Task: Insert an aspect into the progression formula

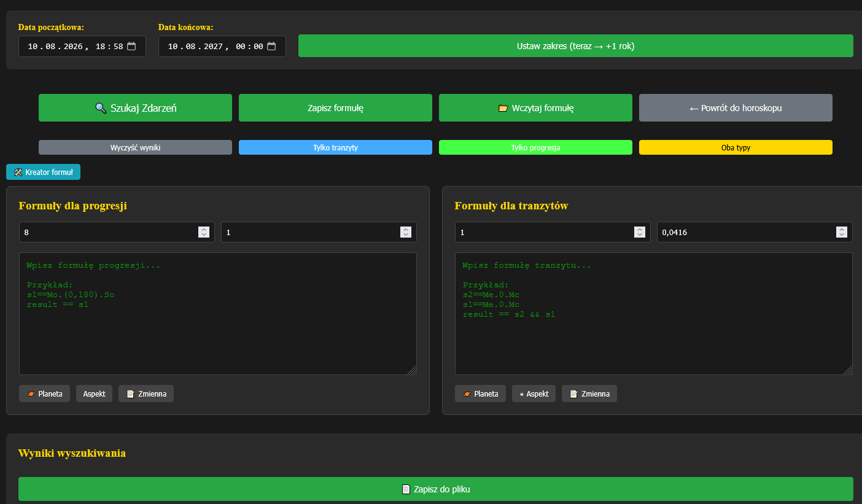Action: click(x=95, y=394)
